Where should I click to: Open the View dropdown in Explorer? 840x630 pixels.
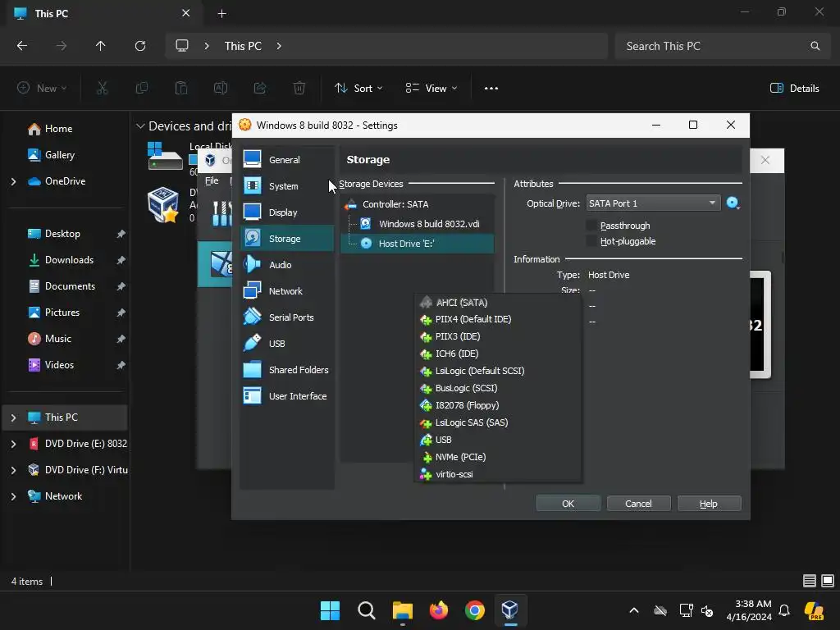[x=431, y=89]
